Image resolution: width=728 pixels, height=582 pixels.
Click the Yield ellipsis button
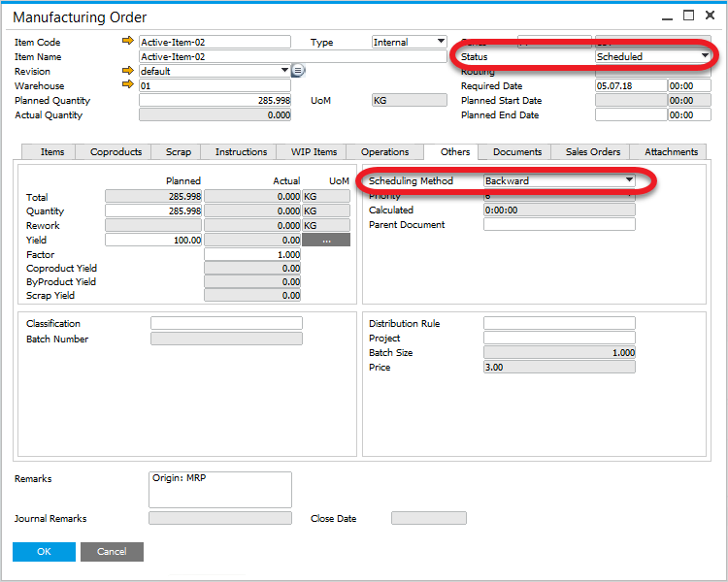(x=326, y=240)
